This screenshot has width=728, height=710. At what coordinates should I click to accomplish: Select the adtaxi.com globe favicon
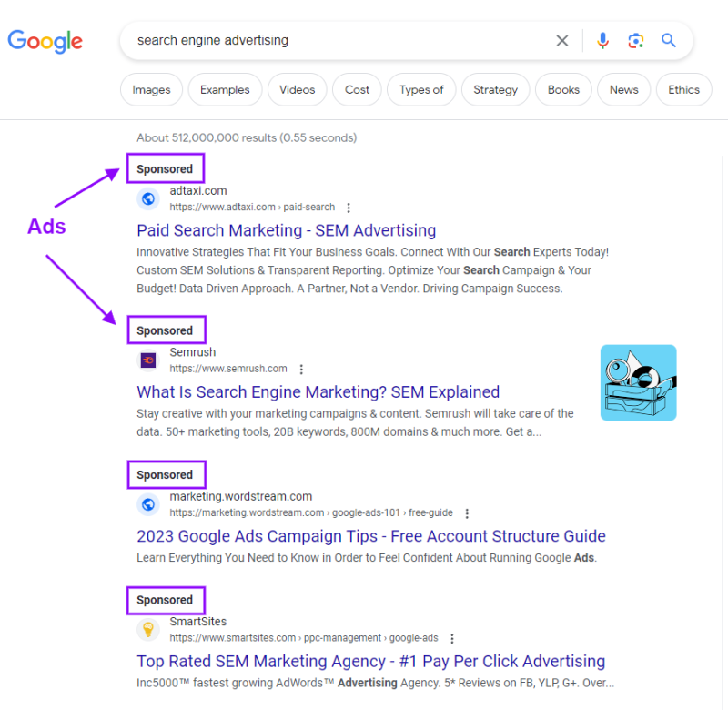(x=147, y=198)
